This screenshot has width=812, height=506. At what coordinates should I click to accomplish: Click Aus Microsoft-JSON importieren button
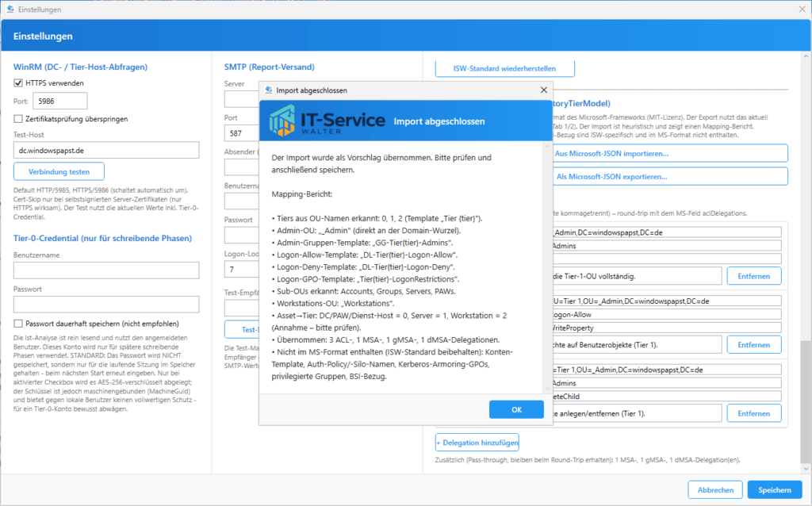pos(670,153)
